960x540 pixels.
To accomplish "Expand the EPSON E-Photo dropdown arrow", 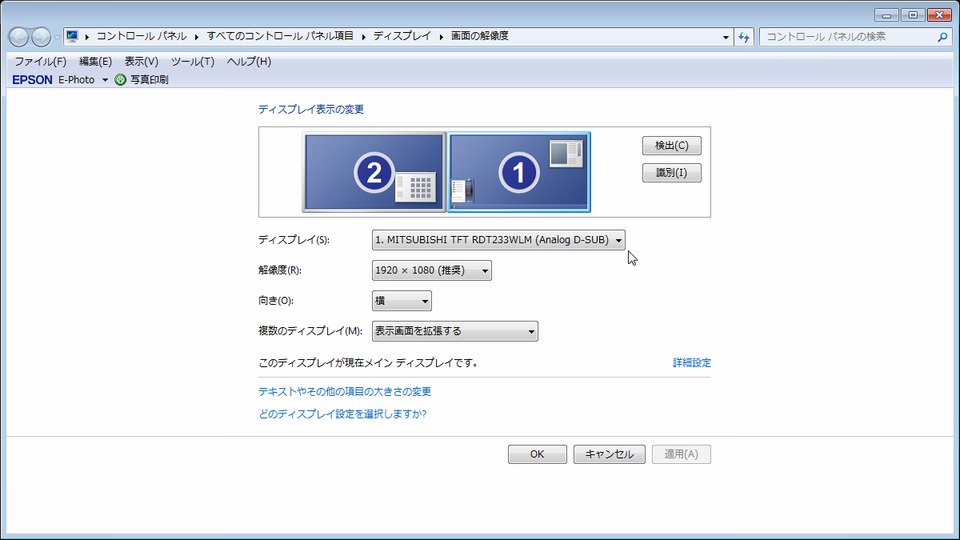I will [105, 80].
